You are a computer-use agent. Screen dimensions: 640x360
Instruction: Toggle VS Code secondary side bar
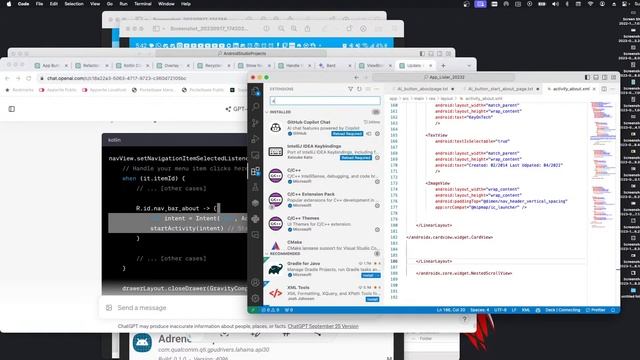pyautogui.click(x=604, y=77)
